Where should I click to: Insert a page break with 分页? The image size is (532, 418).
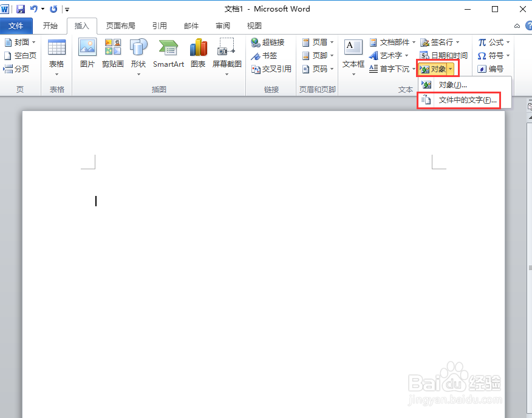click(16, 69)
